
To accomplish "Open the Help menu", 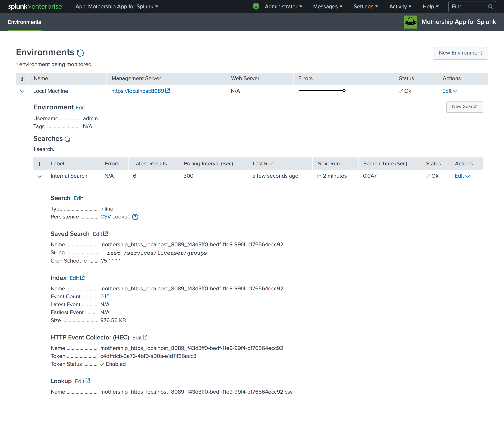I will pyautogui.click(x=431, y=7).
